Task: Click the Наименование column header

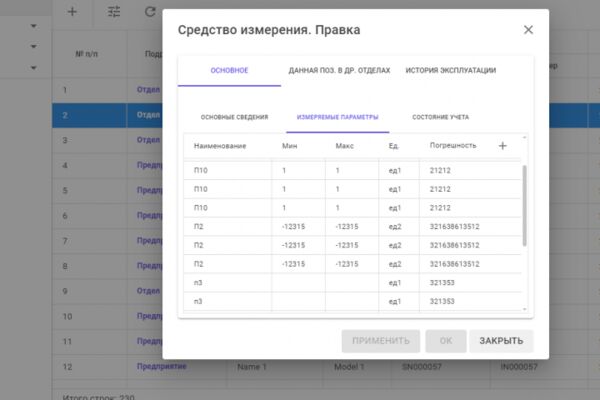Action: click(x=220, y=146)
